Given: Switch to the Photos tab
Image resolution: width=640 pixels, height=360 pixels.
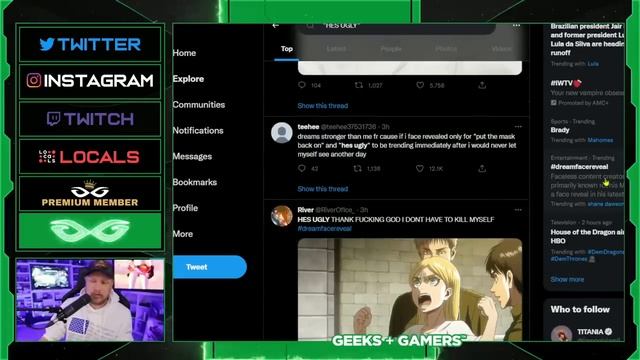Looking at the screenshot, I should 446,49.
